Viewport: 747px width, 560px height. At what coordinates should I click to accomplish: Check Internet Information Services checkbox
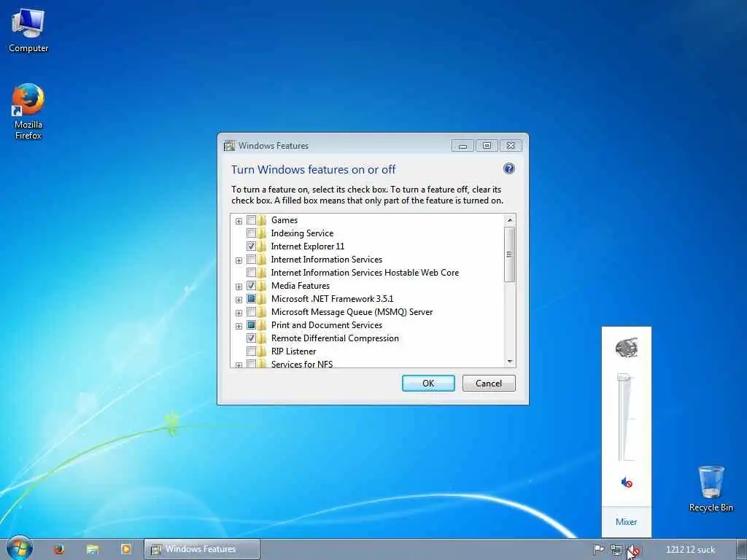click(x=251, y=260)
